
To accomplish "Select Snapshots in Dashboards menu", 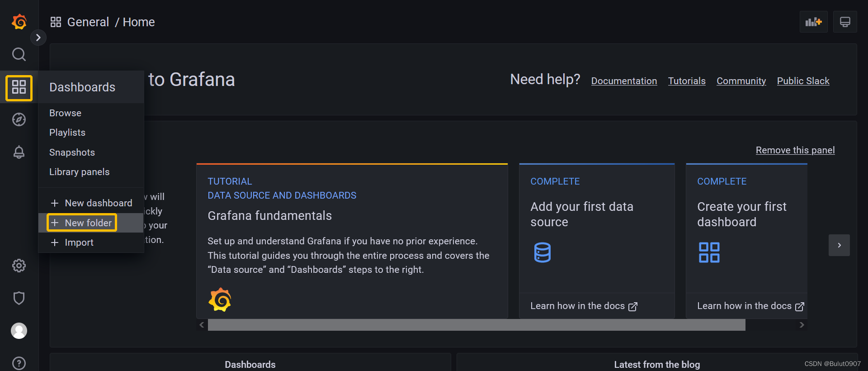I will (91, 152).
